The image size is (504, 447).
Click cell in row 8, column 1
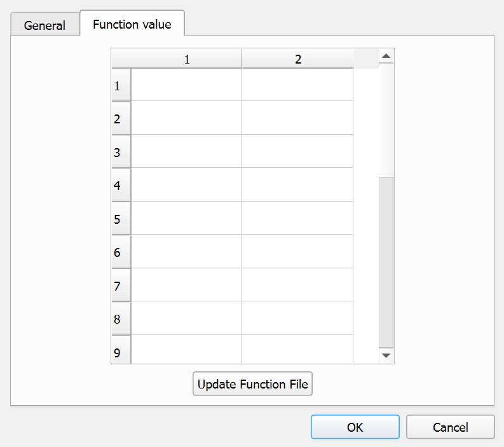tap(186, 319)
